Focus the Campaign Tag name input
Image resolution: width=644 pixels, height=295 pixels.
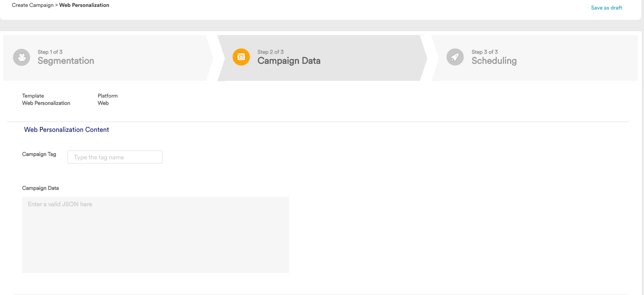coord(115,157)
